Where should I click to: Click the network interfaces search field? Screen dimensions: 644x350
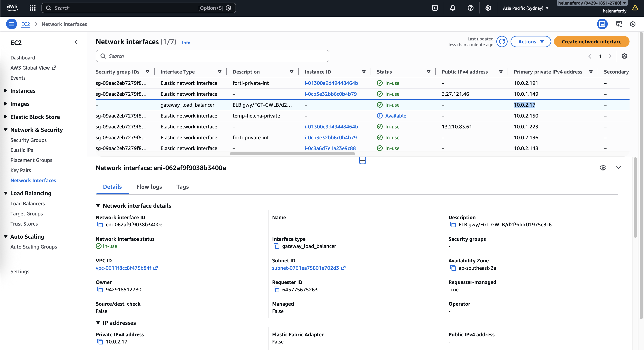point(213,56)
